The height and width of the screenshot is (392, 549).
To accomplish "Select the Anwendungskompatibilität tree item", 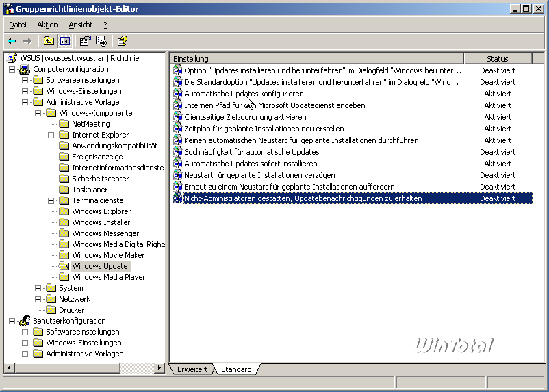I will pos(115,146).
